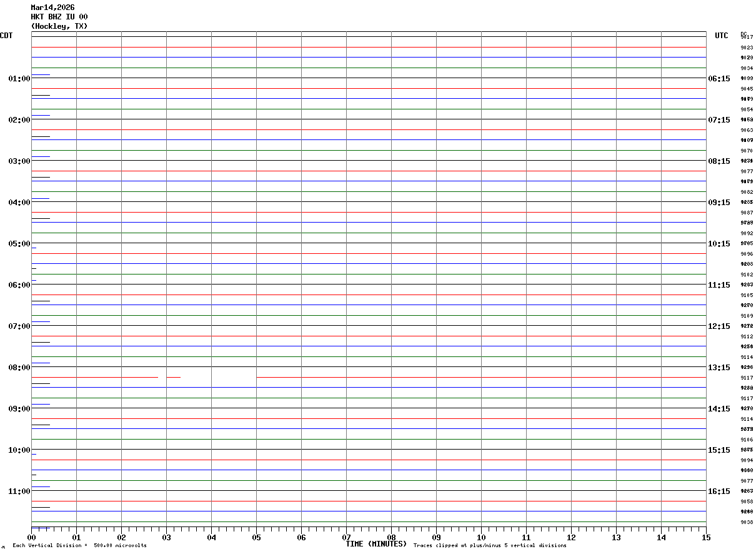Click the '15' minute axis label
Viewport: 756px width, 554px height.
[706, 537]
